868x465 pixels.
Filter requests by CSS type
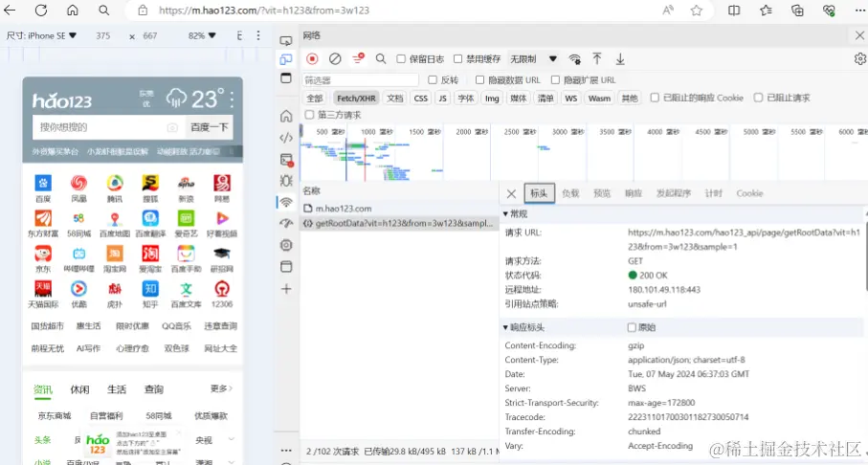click(421, 98)
